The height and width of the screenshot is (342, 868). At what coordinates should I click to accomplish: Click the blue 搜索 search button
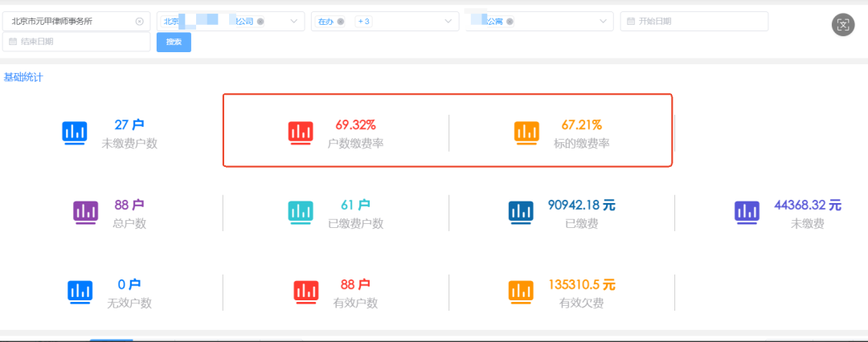(174, 42)
